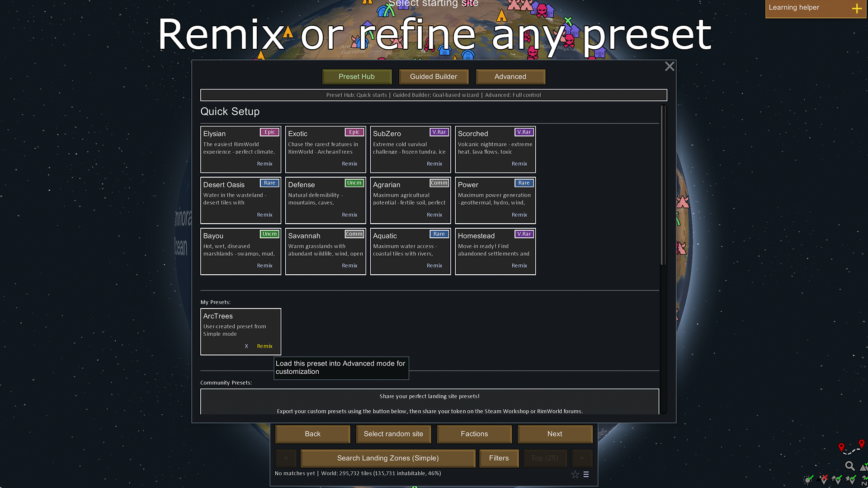
Task: Remix the Homestead preset
Action: tap(519, 266)
